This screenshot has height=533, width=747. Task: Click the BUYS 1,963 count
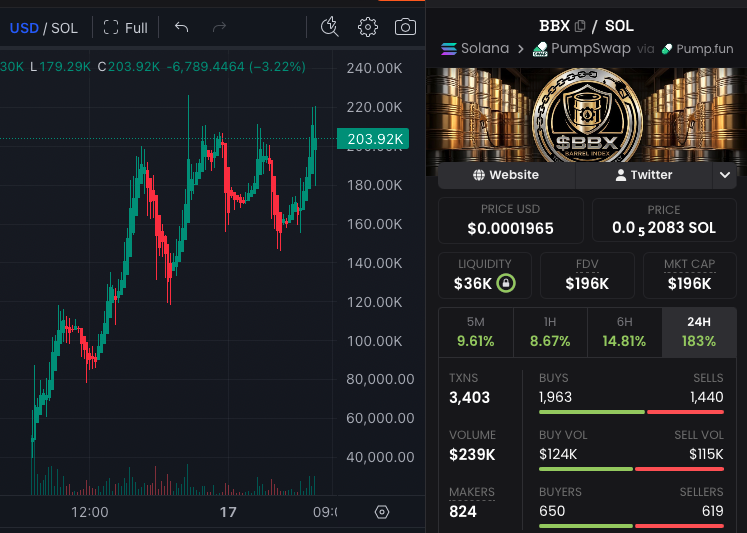[x=555, y=397]
